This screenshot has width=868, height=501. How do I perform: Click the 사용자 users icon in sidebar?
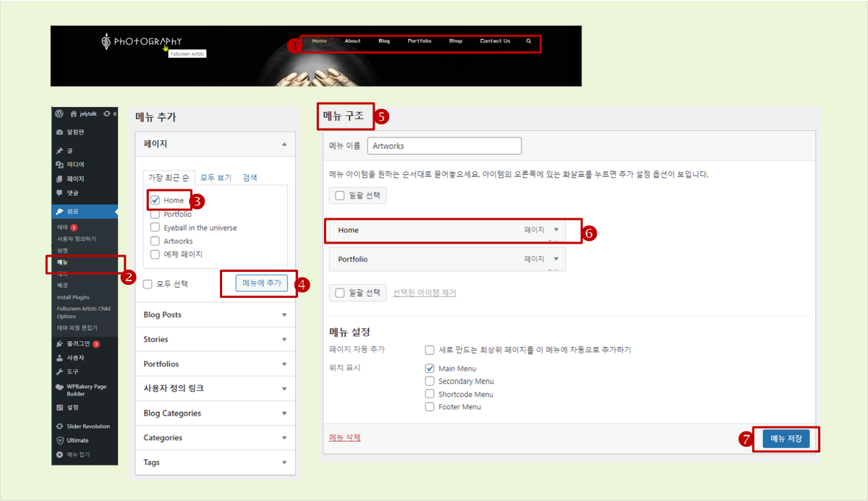[59, 358]
